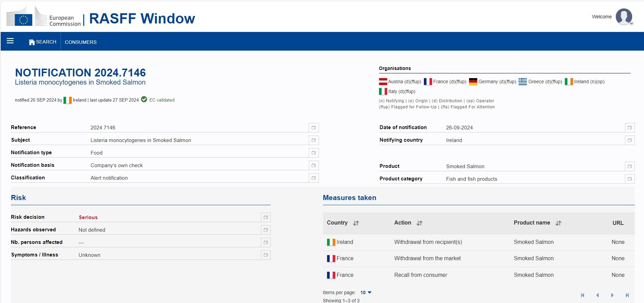Jump to last page of measures

(x=627, y=295)
